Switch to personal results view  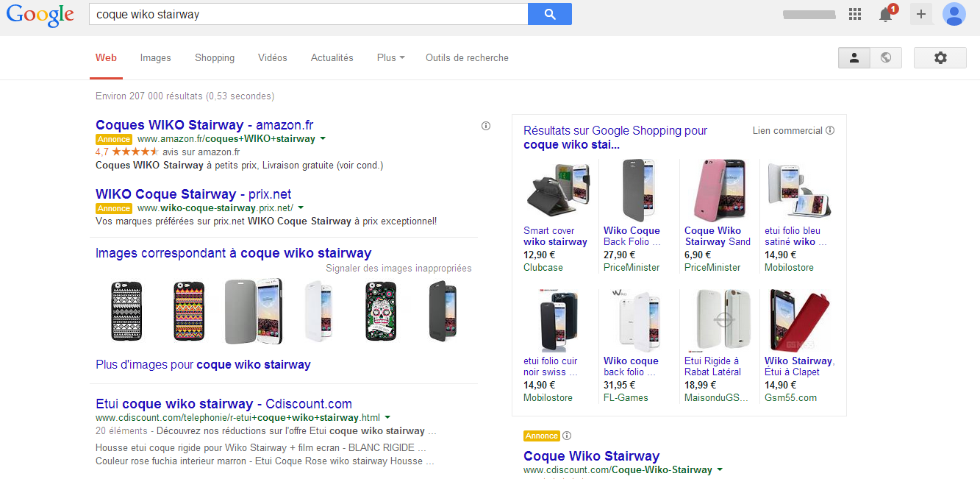pyautogui.click(x=854, y=58)
